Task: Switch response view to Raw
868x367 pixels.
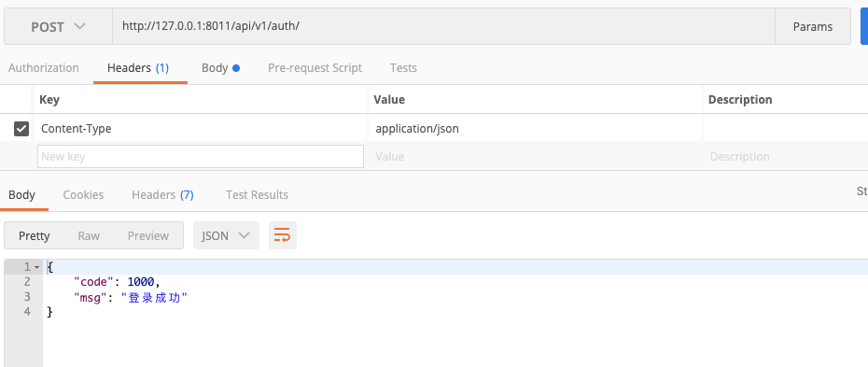Action: (x=89, y=236)
